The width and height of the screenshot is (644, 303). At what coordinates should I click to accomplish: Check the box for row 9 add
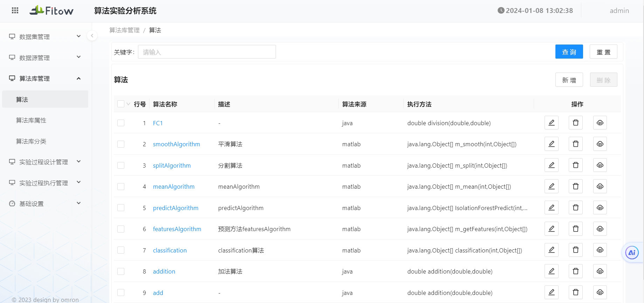click(121, 292)
